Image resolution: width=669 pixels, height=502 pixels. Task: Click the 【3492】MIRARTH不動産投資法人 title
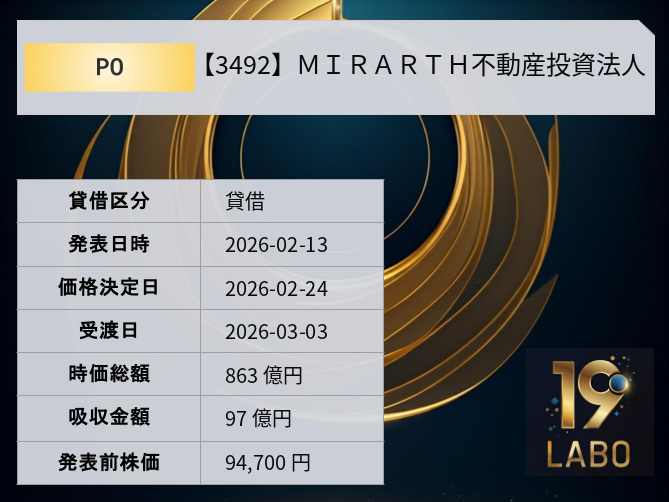pos(422,66)
